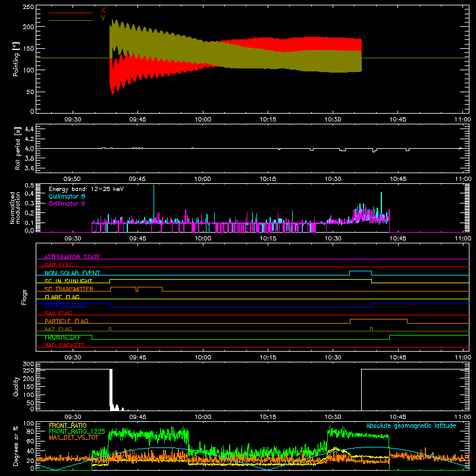Click the olive 'A4Z_FLAG' label

click(x=58, y=329)
